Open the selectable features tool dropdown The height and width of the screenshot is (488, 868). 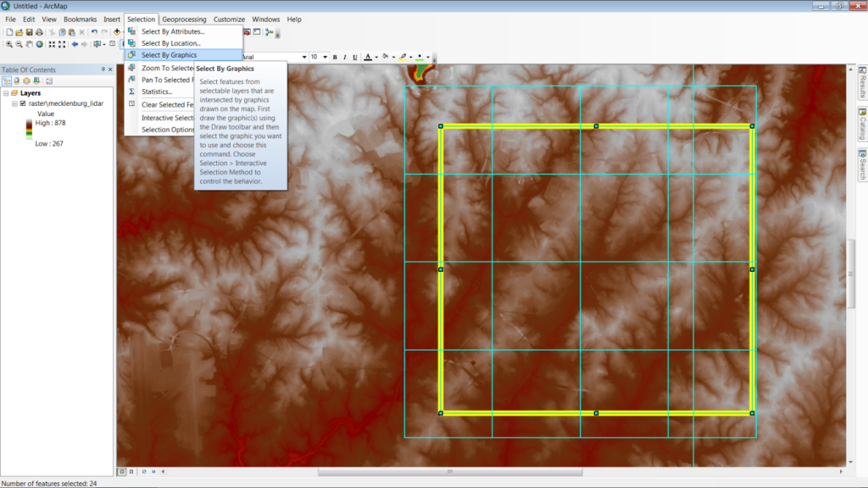point(104,44)
